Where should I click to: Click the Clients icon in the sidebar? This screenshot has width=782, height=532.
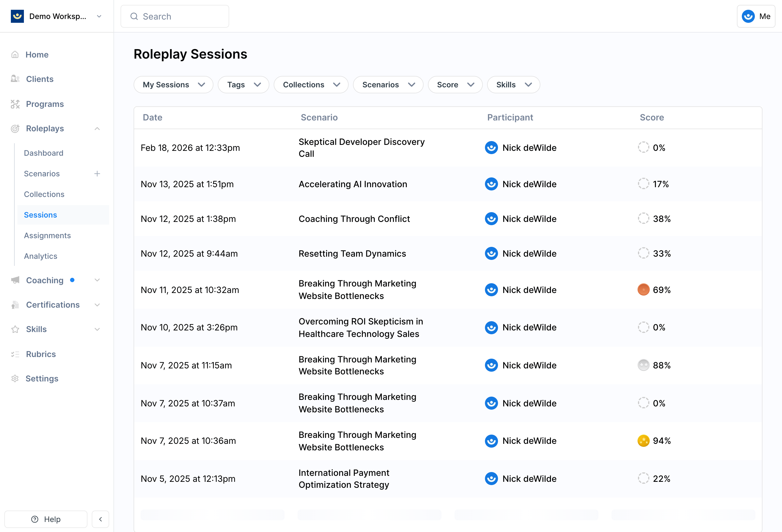click(15, 79)
